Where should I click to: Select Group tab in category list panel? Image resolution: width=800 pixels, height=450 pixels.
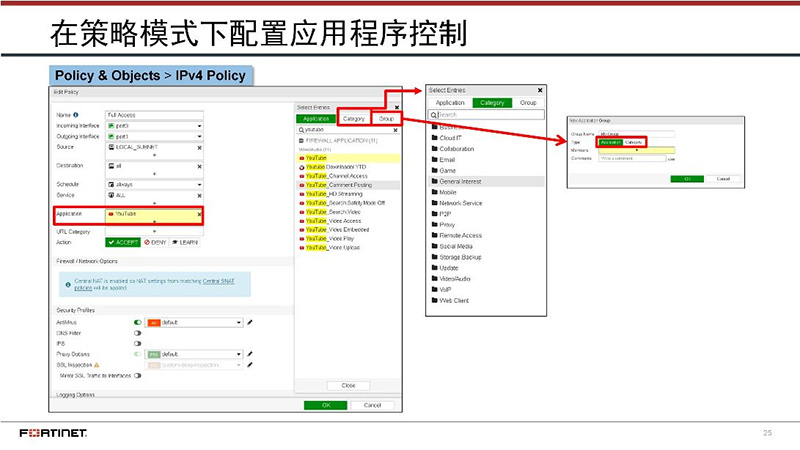point(528,103)
